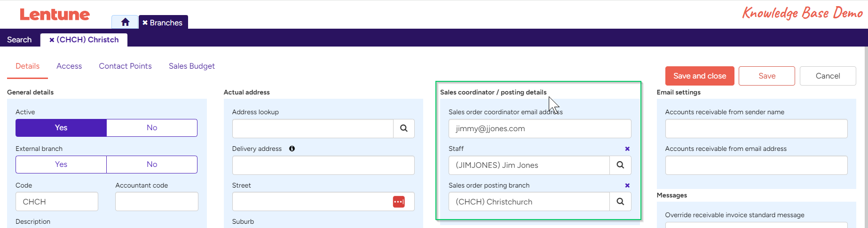This screenshot has height=228, width=868.
Task: Set External branch to Yes
Action: click(61, 165)
